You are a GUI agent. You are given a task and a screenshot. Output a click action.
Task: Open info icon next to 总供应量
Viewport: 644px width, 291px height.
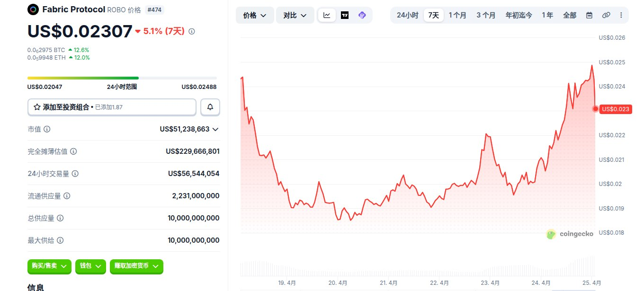(x=60, y=218)
